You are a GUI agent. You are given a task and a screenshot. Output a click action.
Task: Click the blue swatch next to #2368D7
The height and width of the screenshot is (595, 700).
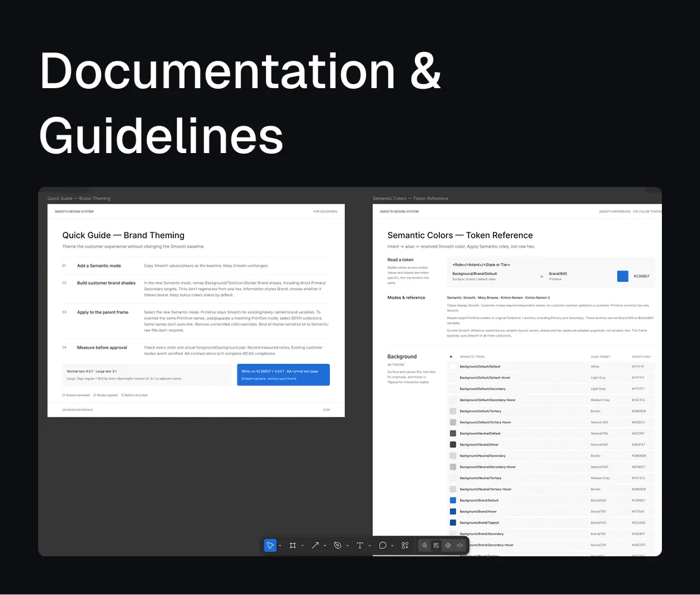click(623, 276)
